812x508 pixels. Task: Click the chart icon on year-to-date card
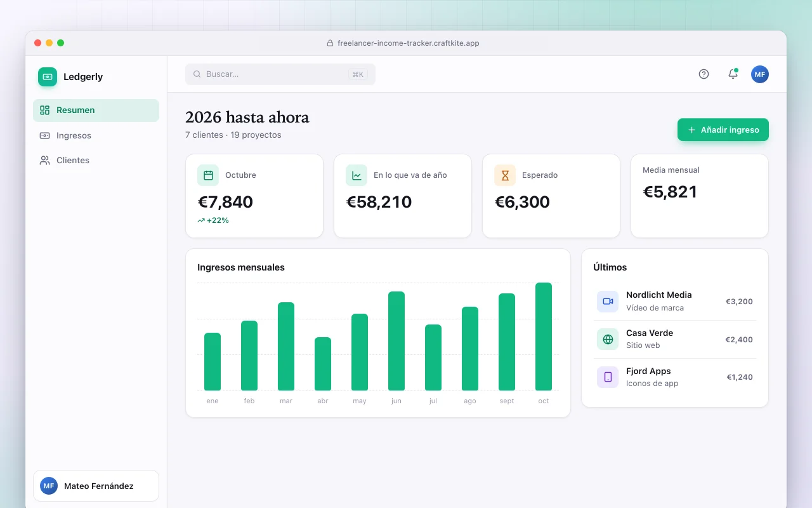point(357,175)
